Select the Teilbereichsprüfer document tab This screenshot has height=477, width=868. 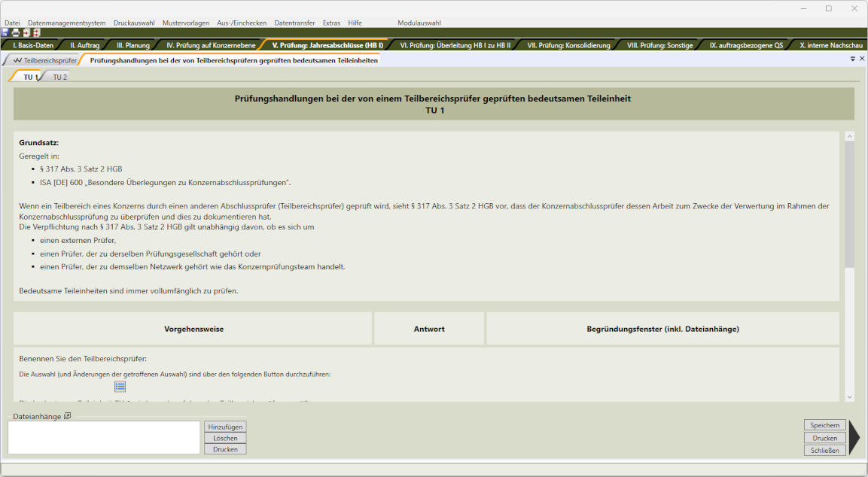tap(44, 60)
